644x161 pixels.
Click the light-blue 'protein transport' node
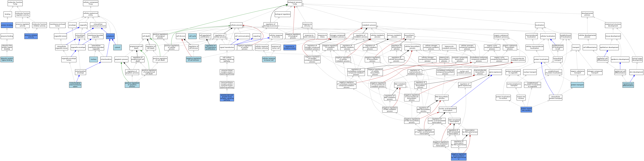click(577, 85)
